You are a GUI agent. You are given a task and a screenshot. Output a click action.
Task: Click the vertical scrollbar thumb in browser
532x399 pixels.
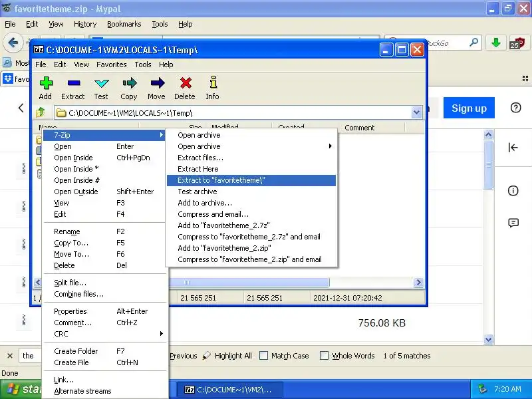point(488,165)
